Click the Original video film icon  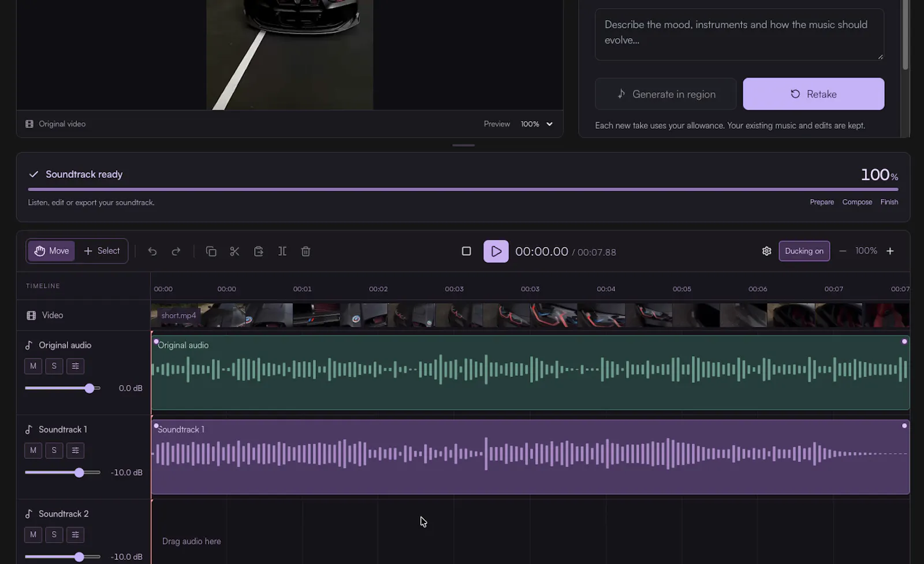click(x=29, y=124)
